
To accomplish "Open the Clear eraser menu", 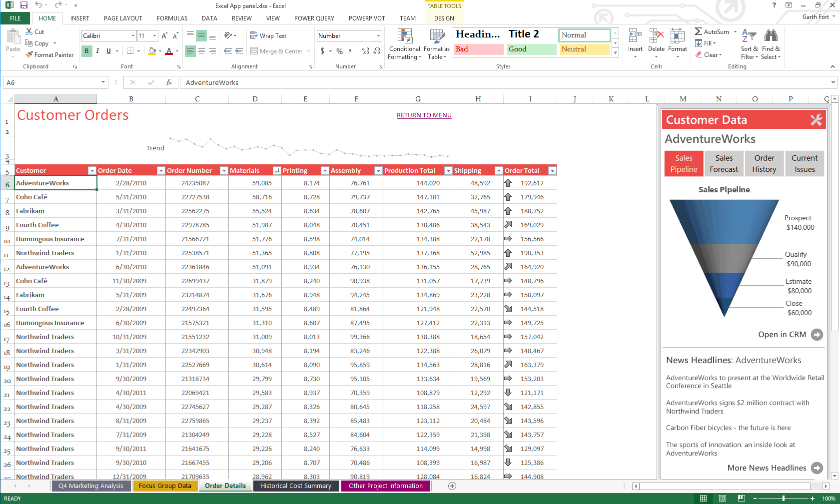I will tap(709, 55).
